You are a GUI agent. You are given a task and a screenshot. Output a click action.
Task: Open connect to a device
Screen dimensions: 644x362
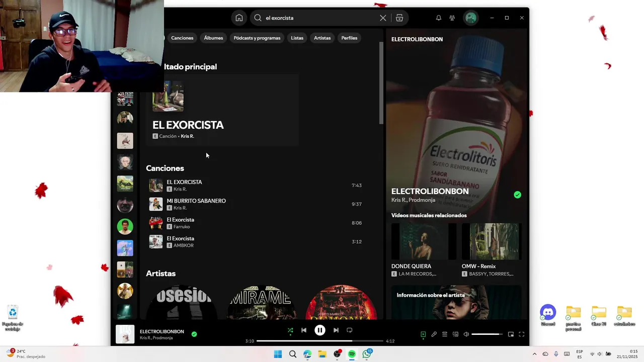coord(455,334)
